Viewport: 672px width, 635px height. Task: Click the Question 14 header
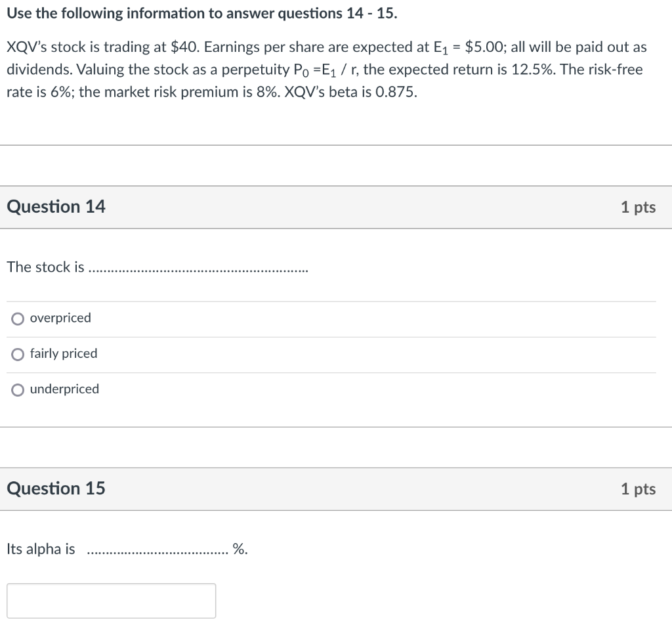[x=56, y=206]
